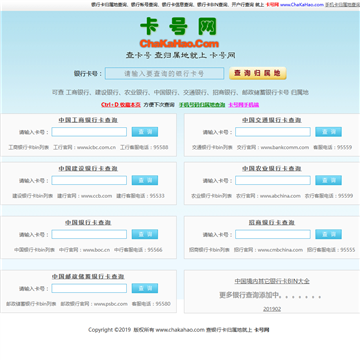Click the 卡号网 green logo

tap(178, 27)
